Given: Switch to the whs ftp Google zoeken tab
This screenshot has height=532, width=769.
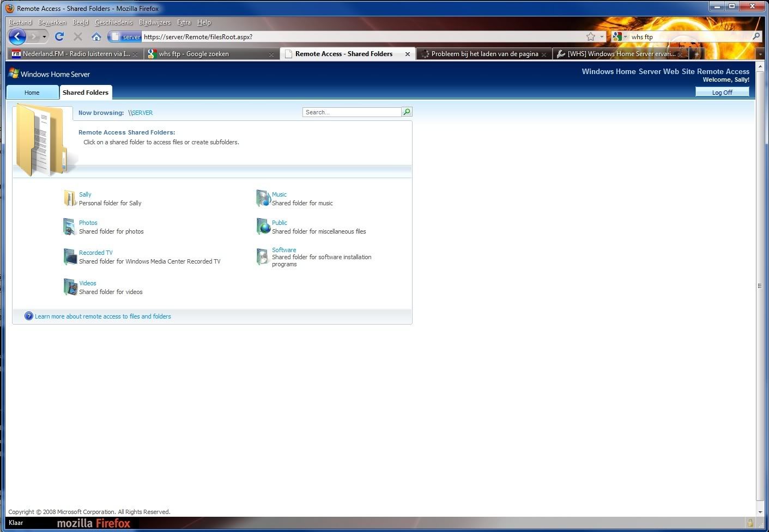Looking at the screenshot, I should tap(210, 54).
